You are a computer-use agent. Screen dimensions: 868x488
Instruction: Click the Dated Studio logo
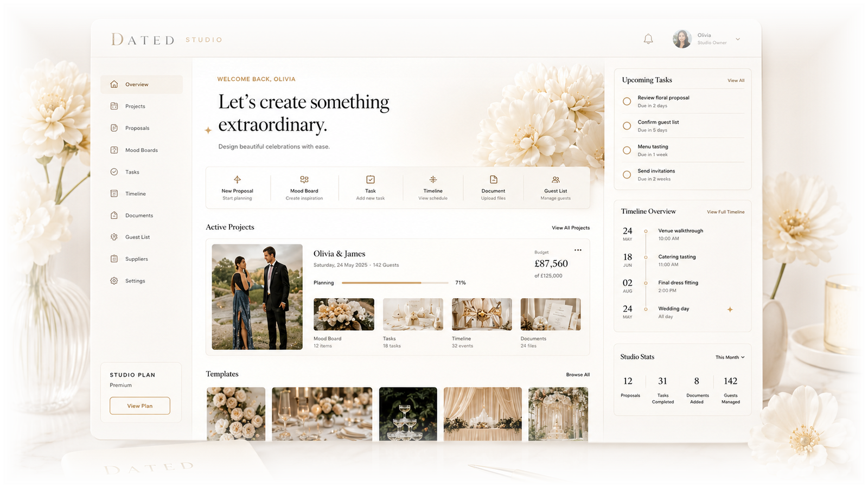(167, 40)
